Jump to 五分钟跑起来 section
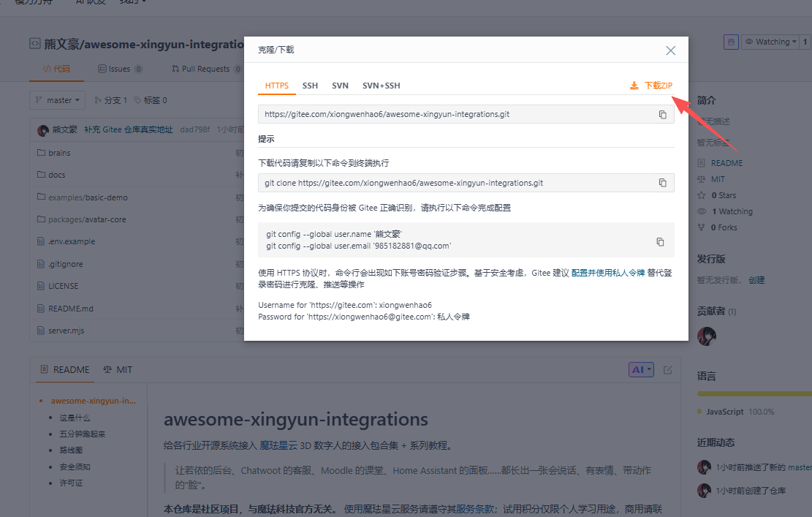This screenshot has height=517, width=812. 83,434
